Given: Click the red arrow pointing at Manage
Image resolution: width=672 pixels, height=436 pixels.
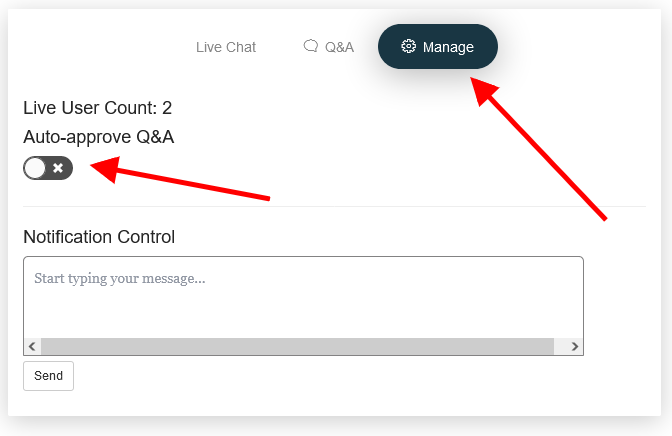Looking at the screenshot, I should (x=538, y=148).
